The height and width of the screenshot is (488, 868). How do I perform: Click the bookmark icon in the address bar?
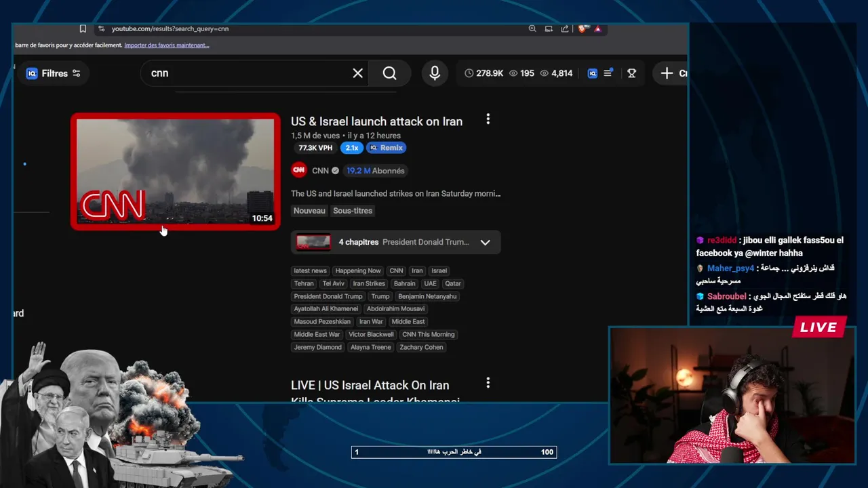pyautogui.click(x=83, y=28)
